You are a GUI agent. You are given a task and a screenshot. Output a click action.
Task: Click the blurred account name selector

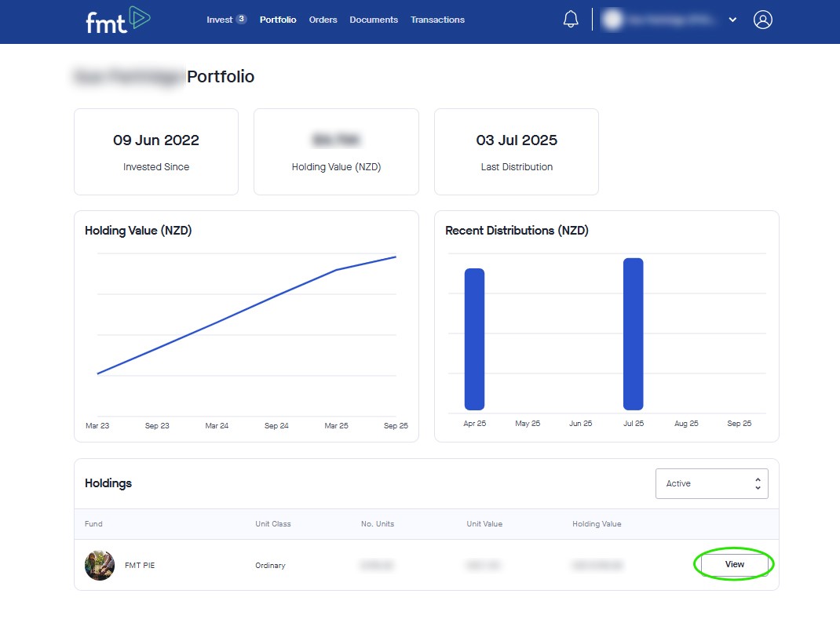click(659, 20)
